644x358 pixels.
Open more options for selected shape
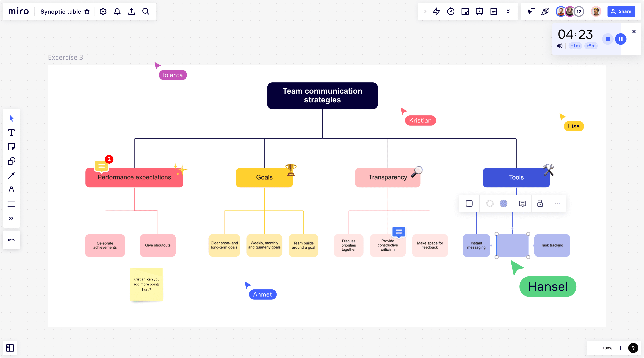[557, 203]
